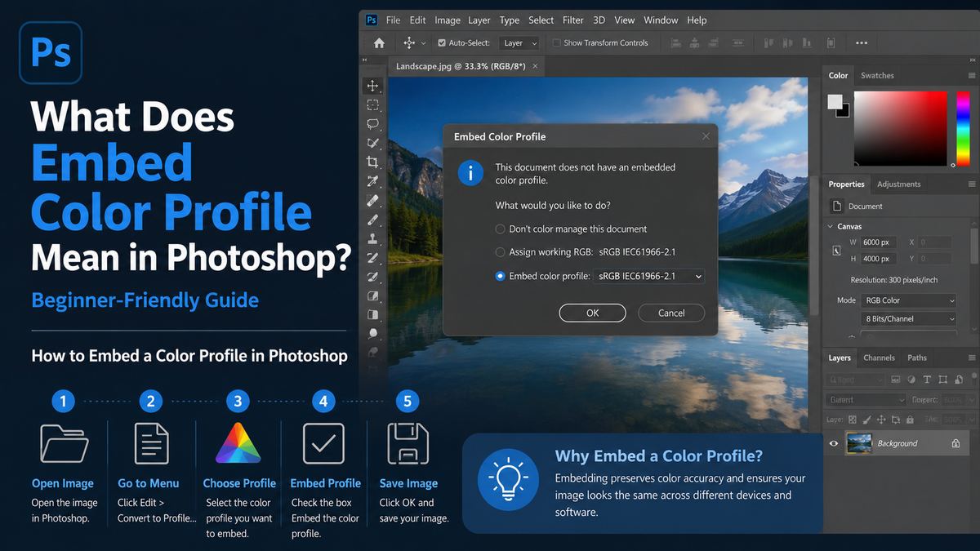Image resolution: width=980 pixels, height=551 pixels.
Task: Select the Lasso tool
Action: (372, 124)
